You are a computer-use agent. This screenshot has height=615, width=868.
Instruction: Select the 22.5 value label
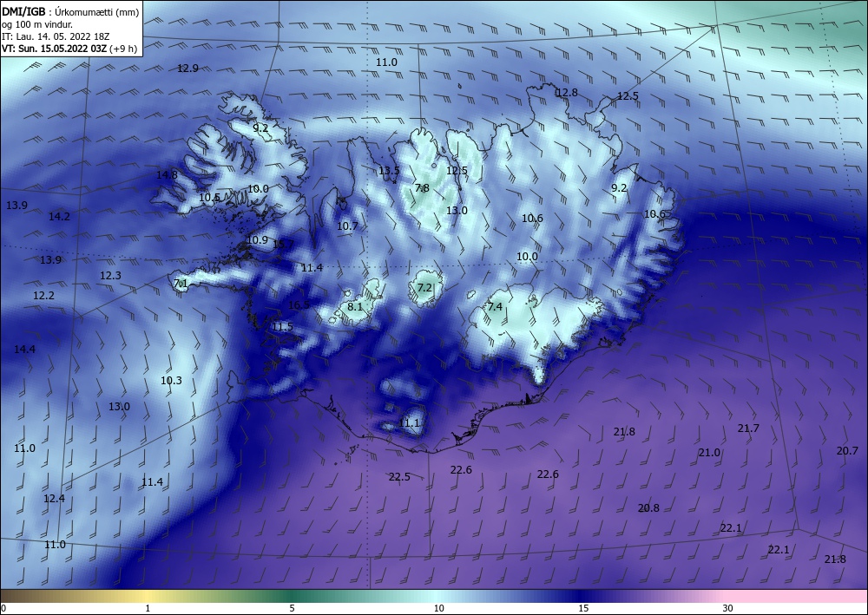tap(399, 477)
